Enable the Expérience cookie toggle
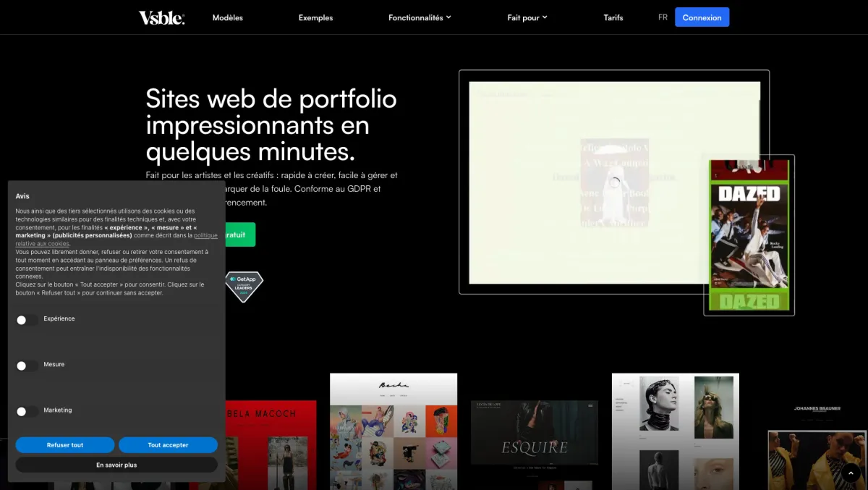Screen dimensions: 868x490 click(27, 320)
